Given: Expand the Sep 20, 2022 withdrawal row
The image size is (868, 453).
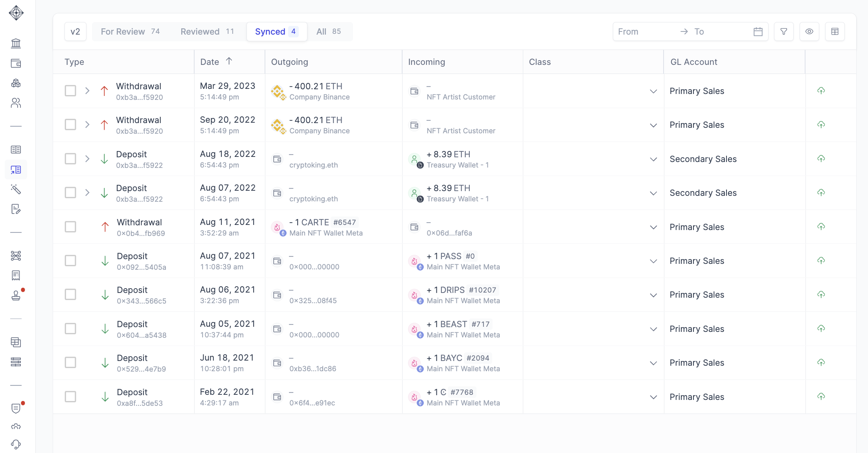Looking at the screenshot, I should coord(87,125).
